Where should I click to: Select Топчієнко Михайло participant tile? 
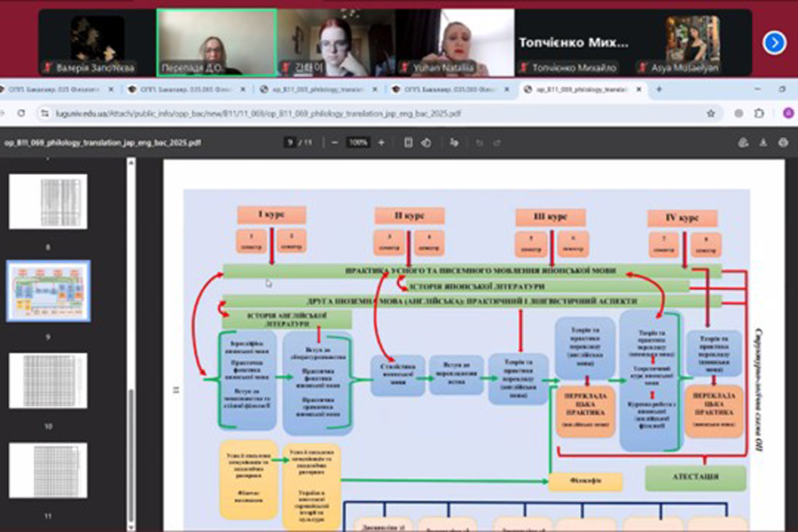pos(574,43)
